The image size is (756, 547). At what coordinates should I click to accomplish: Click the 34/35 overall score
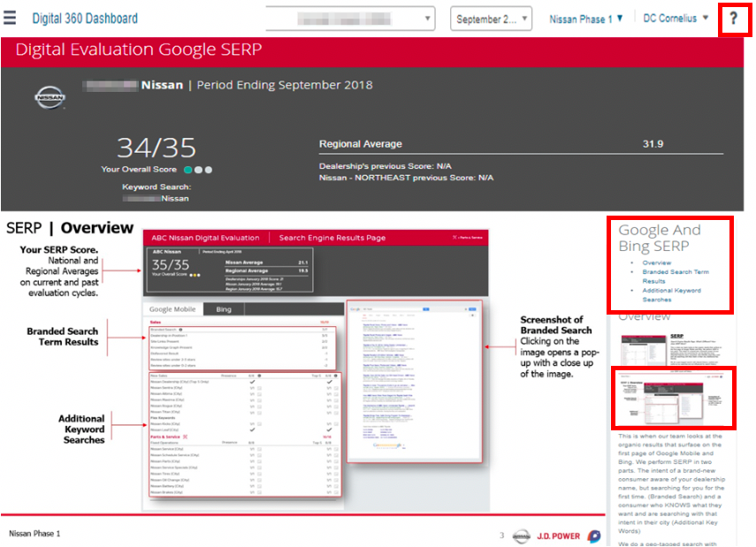(157, 148)
